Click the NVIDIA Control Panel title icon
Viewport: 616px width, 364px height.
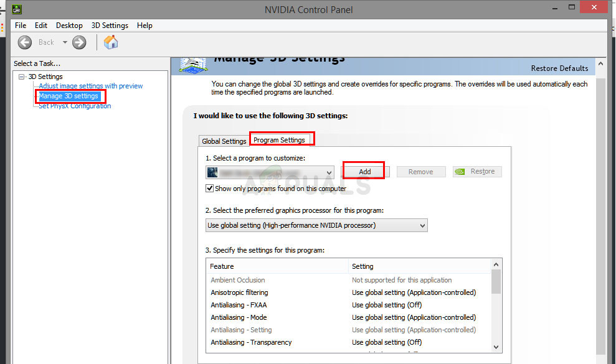[16, 9]
